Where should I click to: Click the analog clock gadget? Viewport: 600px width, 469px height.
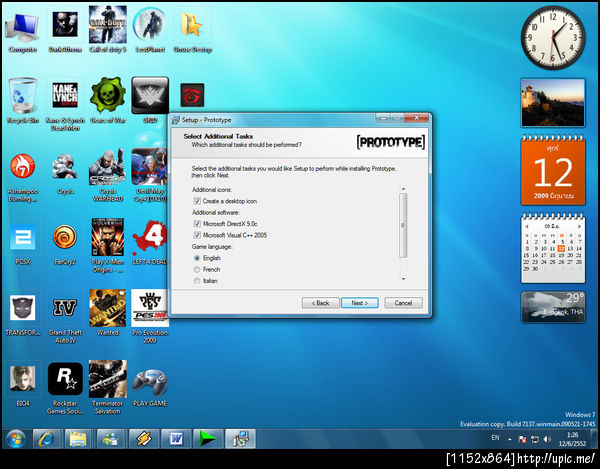[x=553, y=37]
